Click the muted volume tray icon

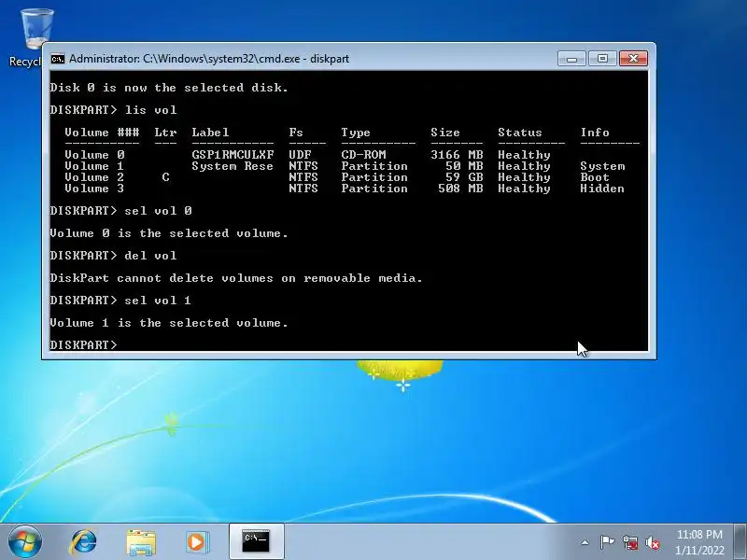click(652, 542)
